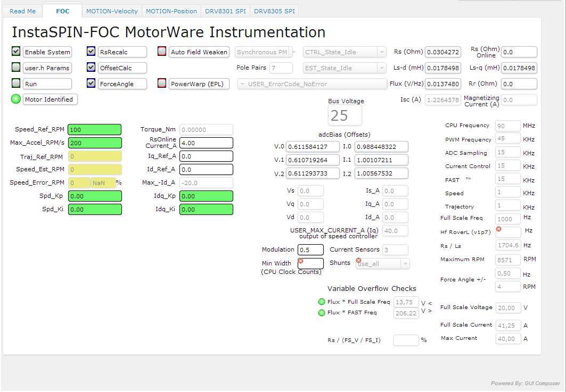Image resolution: width=566 pixels, height=392 pixels.
Task: Switch to the Read Me tab
Action: [23, 11]
